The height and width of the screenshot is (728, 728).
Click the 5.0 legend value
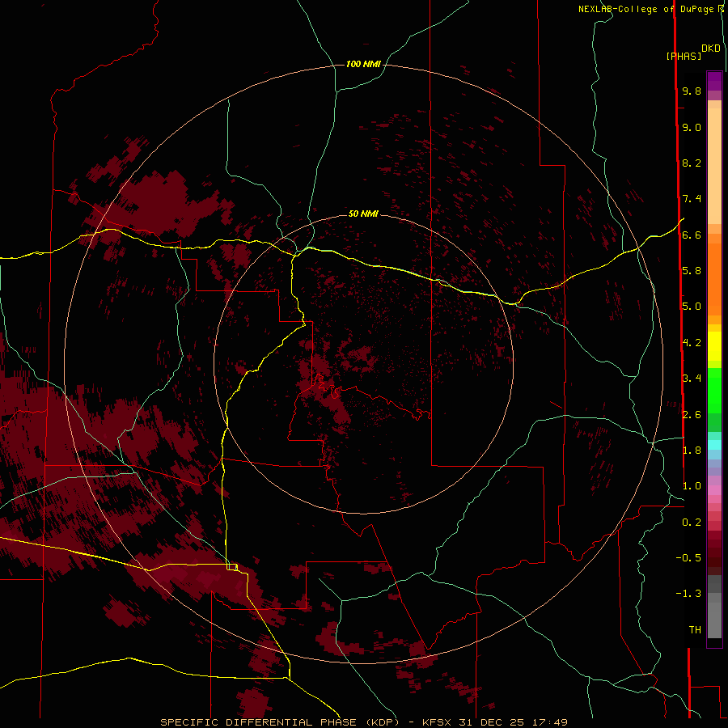[x=692, y=307]
